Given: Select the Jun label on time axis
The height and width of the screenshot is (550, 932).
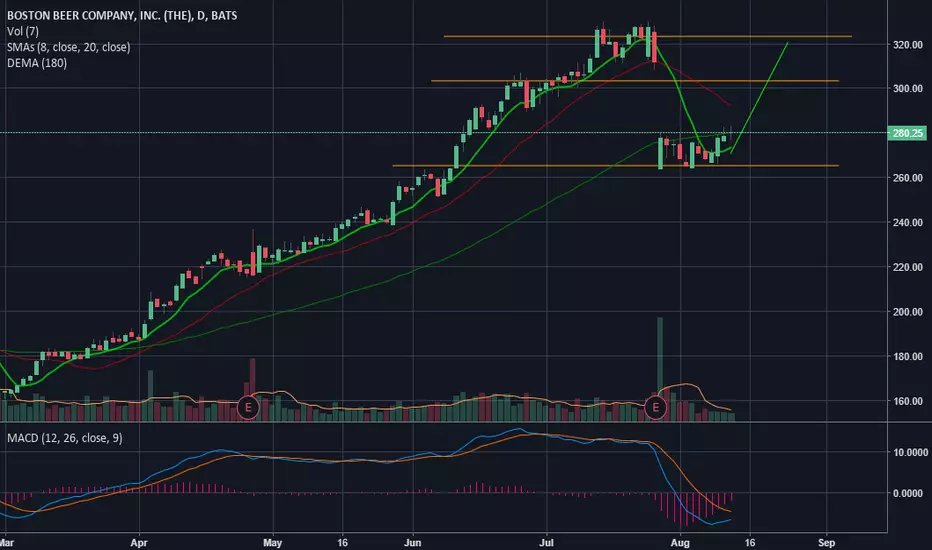Looking at the screenshot, I should 412,543.
